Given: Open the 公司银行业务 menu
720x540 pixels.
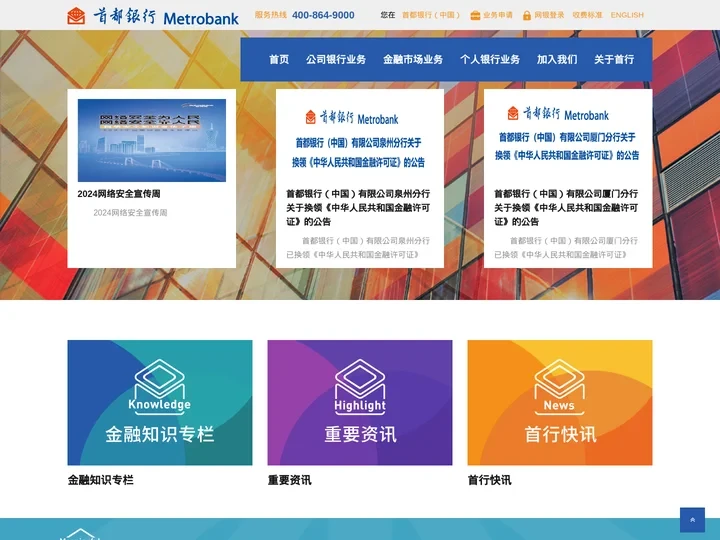Looking at the screenshot, I should click(336, 59).
